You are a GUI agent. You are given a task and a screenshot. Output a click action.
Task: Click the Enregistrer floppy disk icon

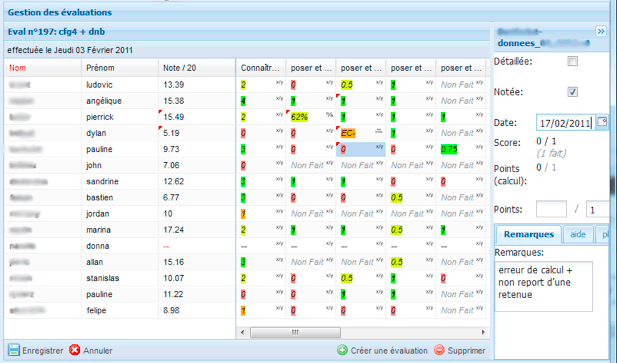[x=14, y=350]
